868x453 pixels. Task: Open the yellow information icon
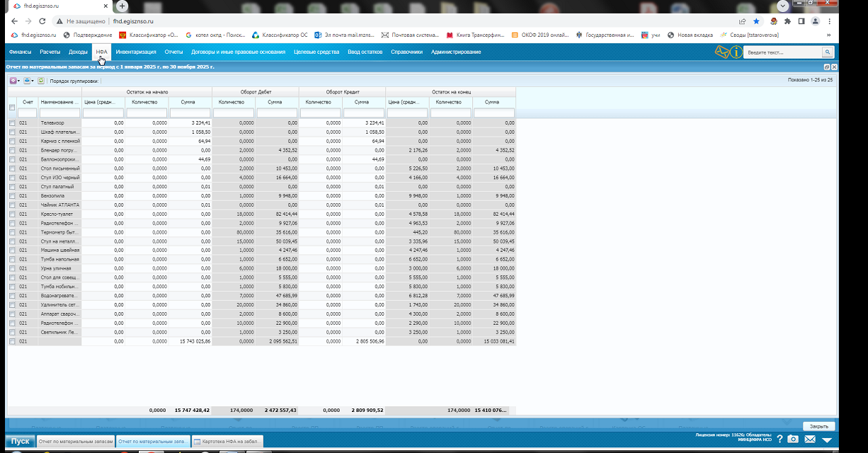point(737,52)
